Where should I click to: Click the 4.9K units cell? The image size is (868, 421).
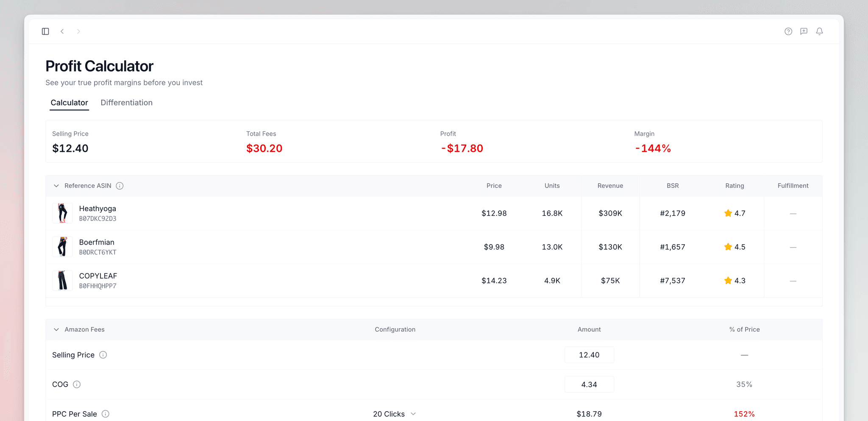(552, 281)
